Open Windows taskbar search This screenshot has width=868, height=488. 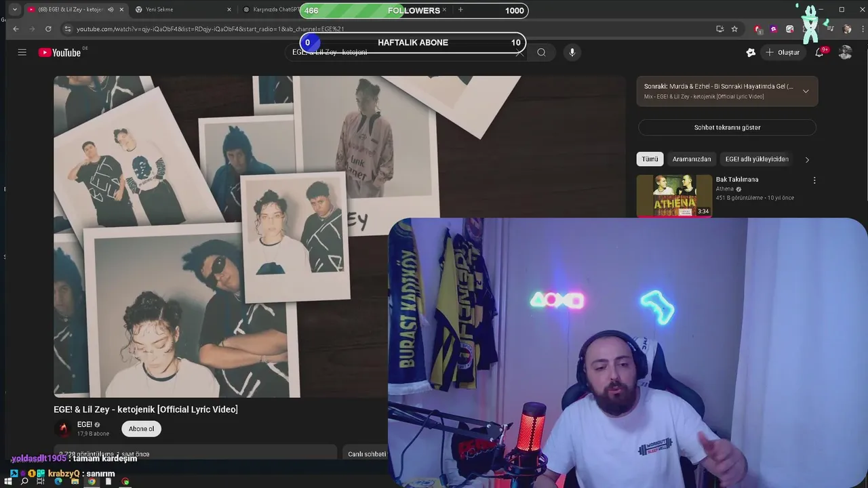pyautogui.click(x=24, y=482)
